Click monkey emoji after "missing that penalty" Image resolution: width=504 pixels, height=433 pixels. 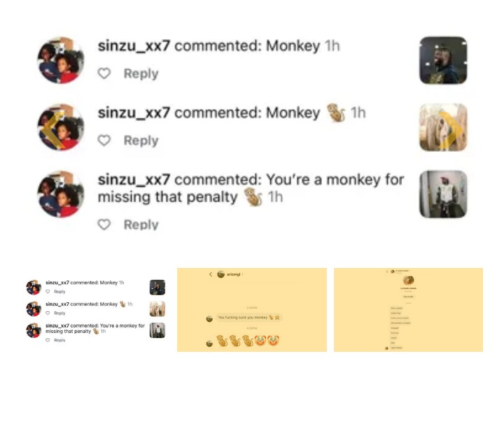[x=253, y=197]
